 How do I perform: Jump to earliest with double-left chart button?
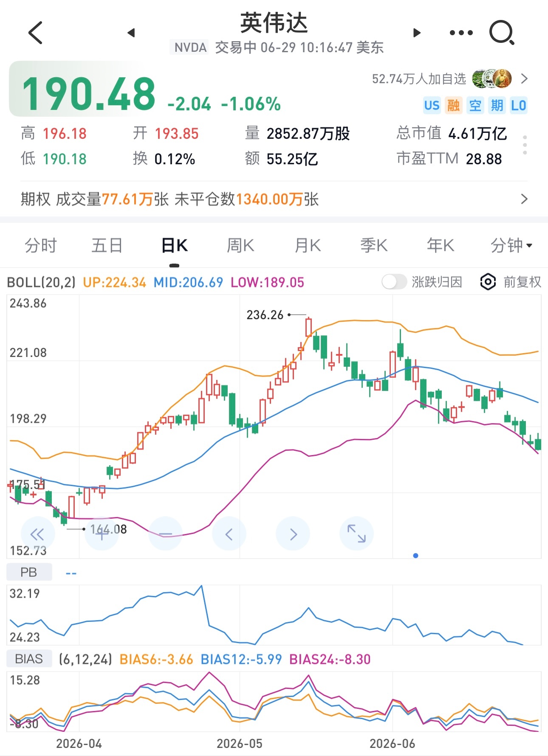click(38, 534)
